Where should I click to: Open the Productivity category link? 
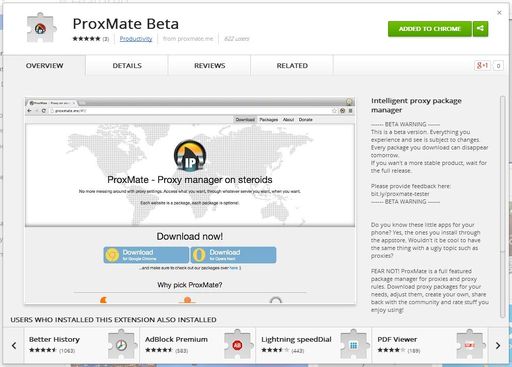[136, 39]
